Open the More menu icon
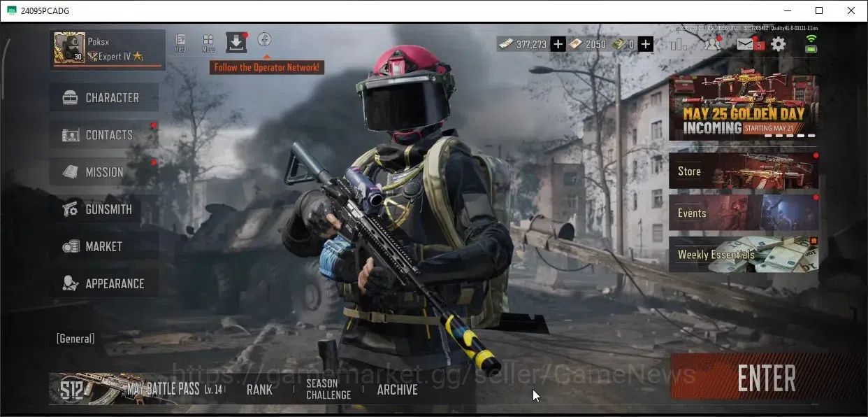The width and height of the screenshot is (868, 417). click(208, 43)
